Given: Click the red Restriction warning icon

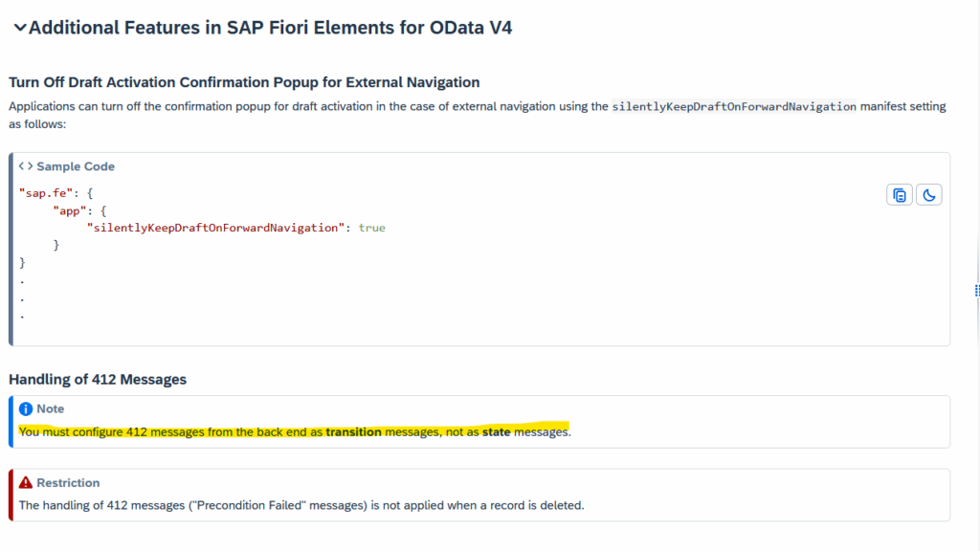Looking at the screenshot, I should [26, 482].
